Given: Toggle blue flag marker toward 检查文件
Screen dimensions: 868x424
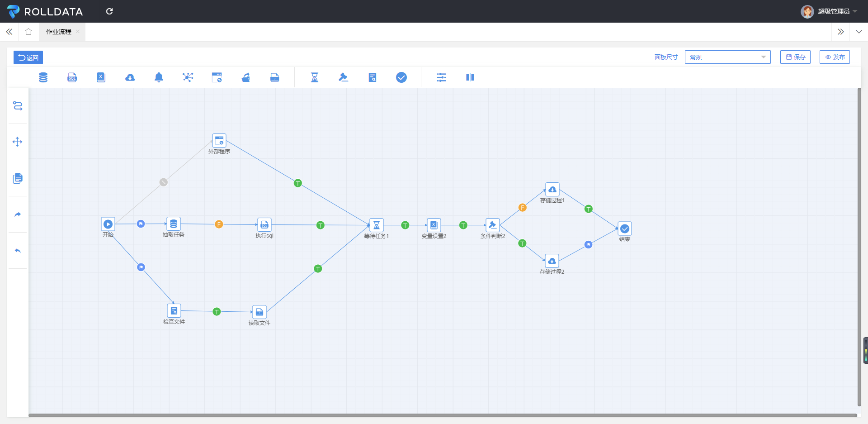Looking at the screenshot, I should [141, 267].
